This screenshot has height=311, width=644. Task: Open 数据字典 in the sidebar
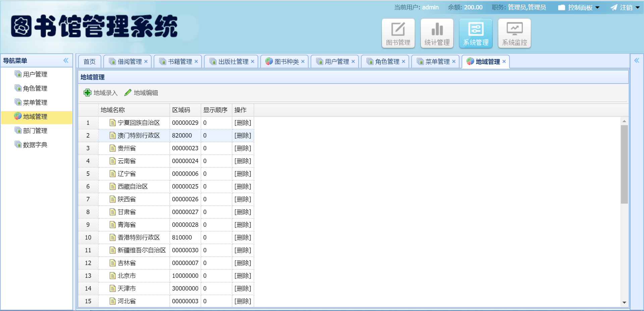click(x=35, y=145)
